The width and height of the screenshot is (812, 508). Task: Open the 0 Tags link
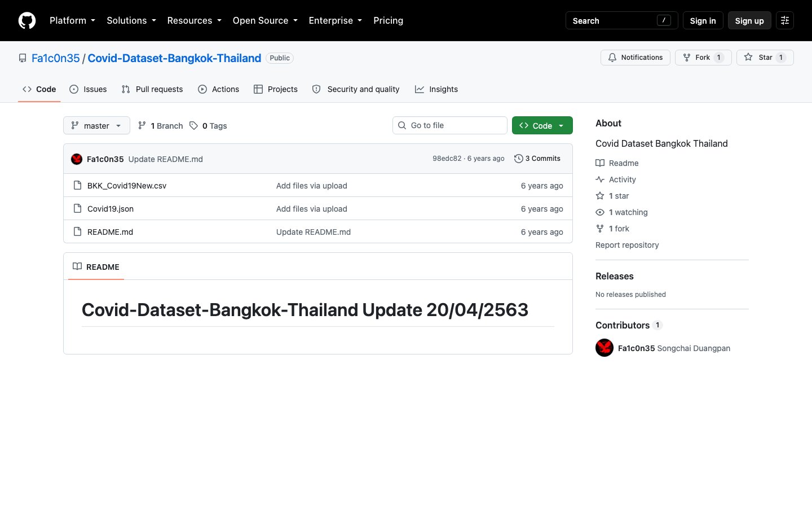tap(209, 125)
